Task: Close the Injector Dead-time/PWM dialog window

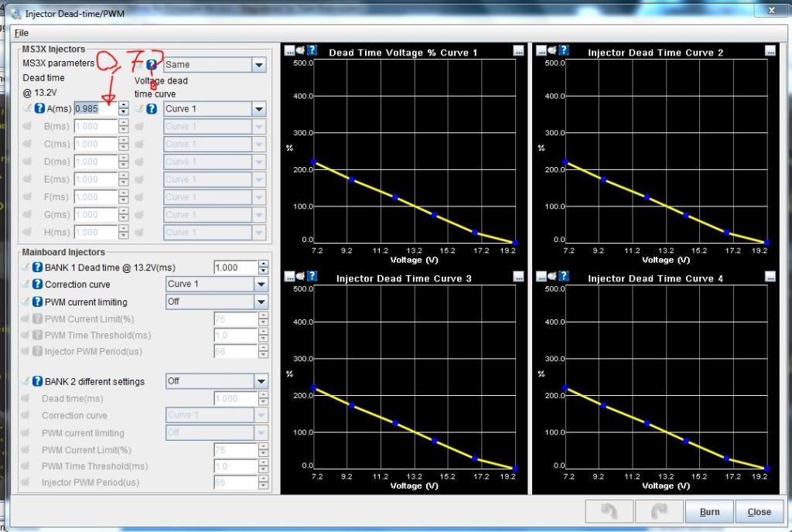Action: click(771, 9)
